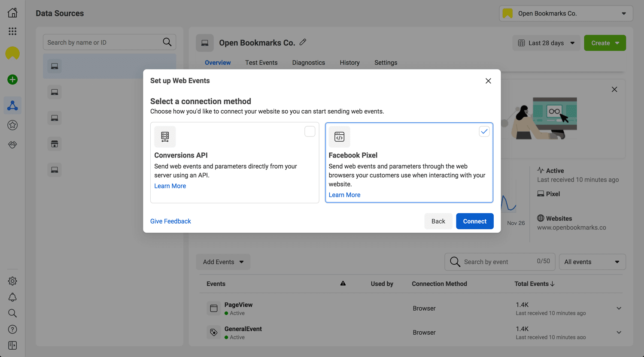Click the Search by name or ID field

109,42
